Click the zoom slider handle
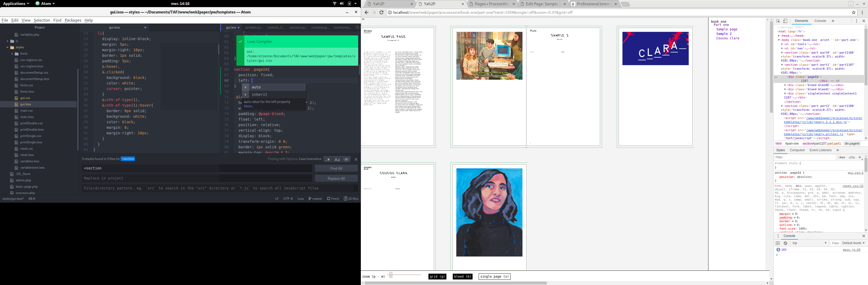 coord(390,275)
